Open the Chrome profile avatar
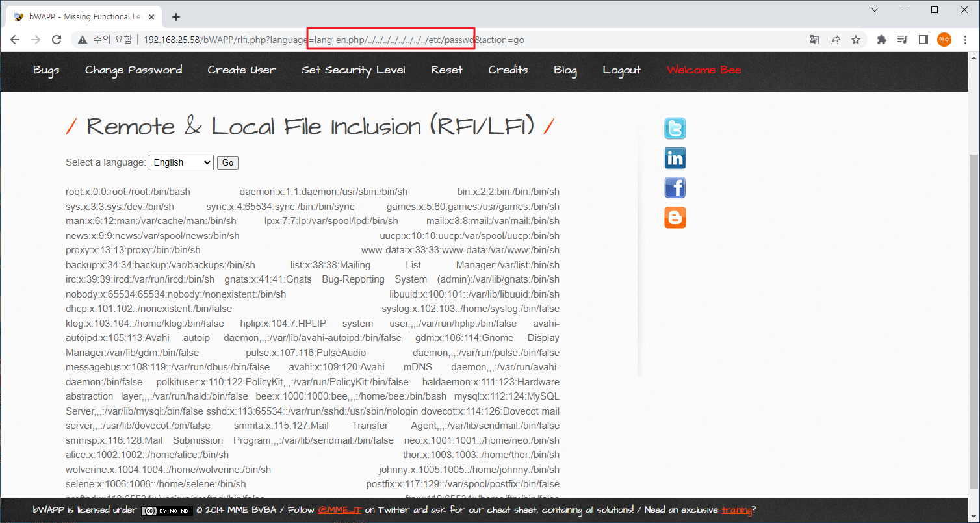The image size is (980, 523). (944, 40)
